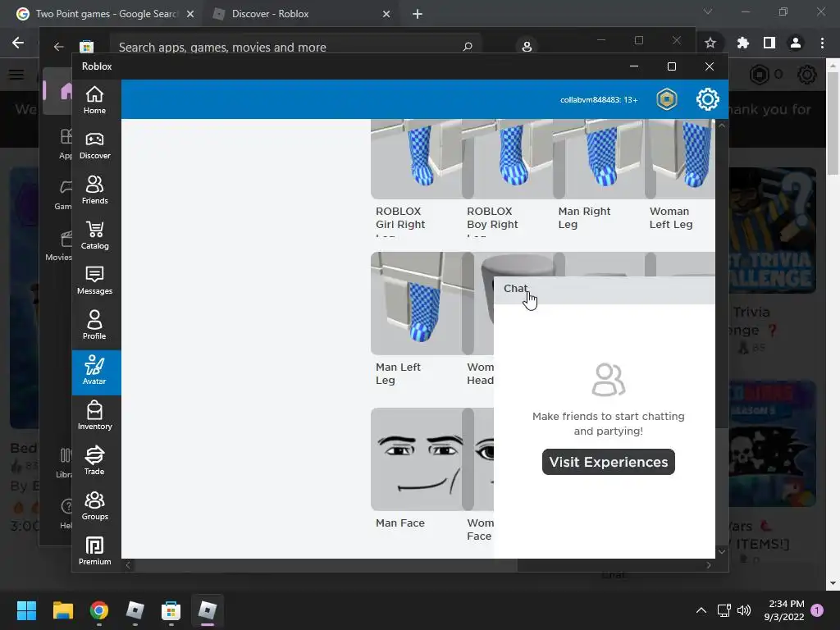This screenshot has width=840, height=630.
Task: Click the Roblox horizontal scroll-left arrow
Action: [127, 565]
